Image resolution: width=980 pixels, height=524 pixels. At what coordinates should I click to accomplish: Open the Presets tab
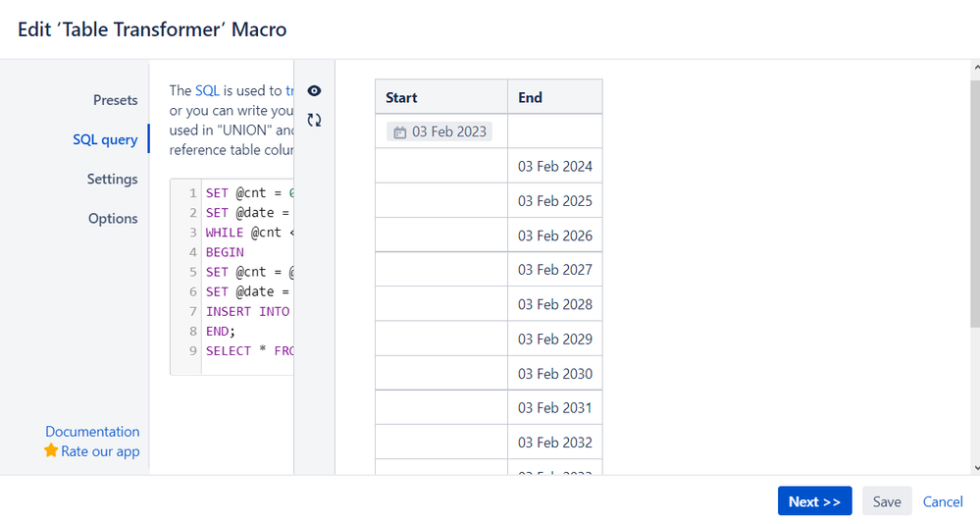(115, 100)
